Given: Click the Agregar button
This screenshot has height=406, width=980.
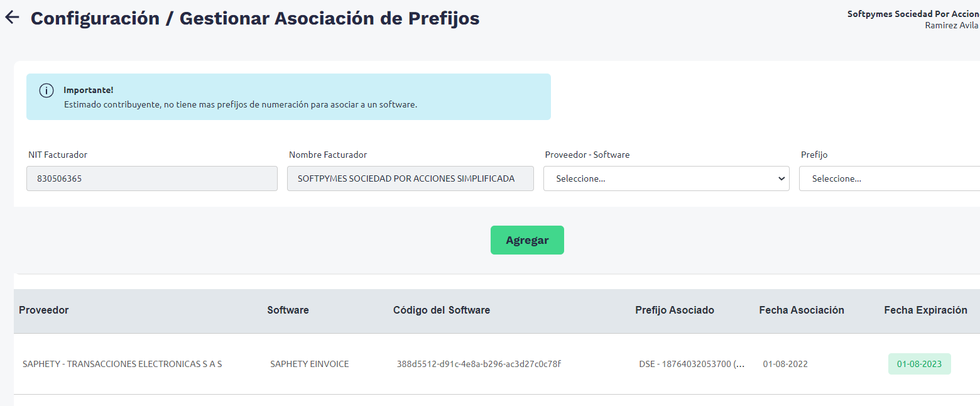Looking at the screenshot, I should click(527, 240).
